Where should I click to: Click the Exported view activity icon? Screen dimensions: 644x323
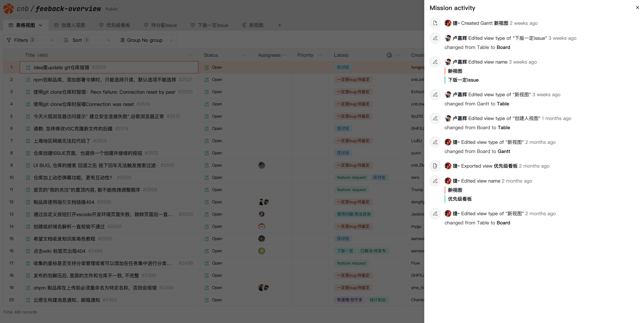(x=435, y=166)
